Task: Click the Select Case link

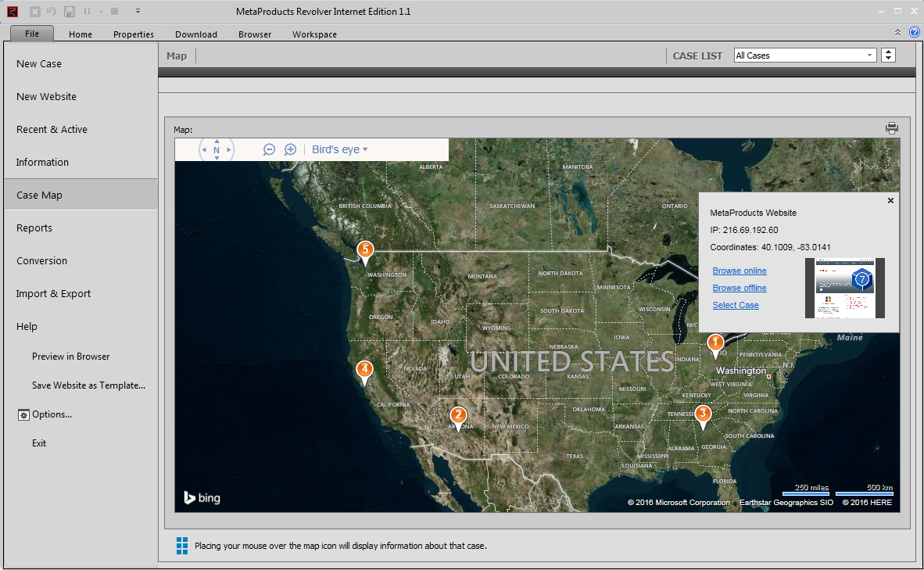Action: (x=736, y=305)
